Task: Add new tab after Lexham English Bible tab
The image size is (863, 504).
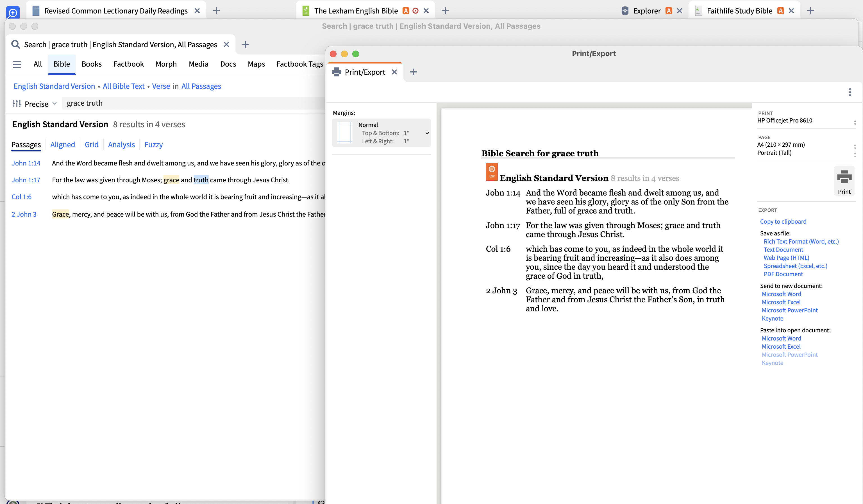Action: coord(445,11)
